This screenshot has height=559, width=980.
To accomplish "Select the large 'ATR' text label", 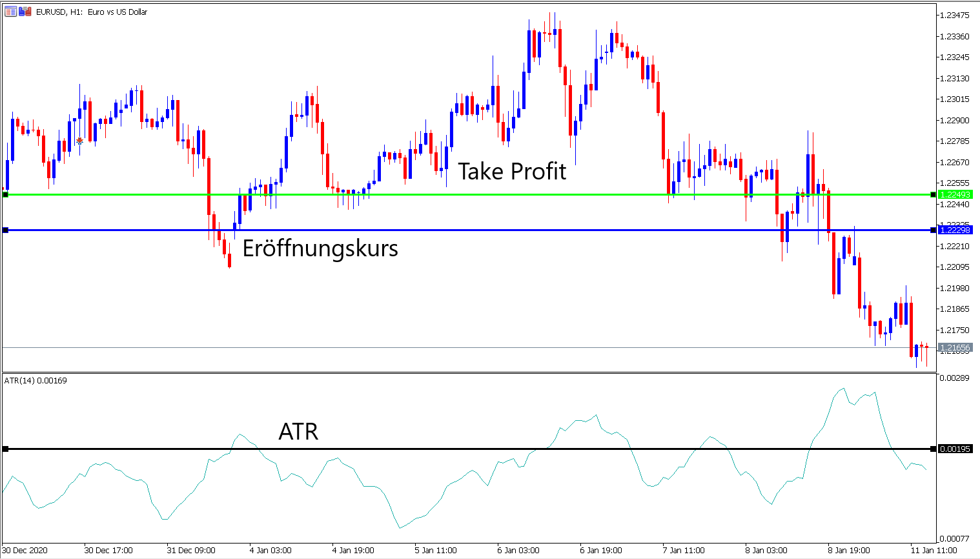I will pyautogui.click(x=298, y=431).
